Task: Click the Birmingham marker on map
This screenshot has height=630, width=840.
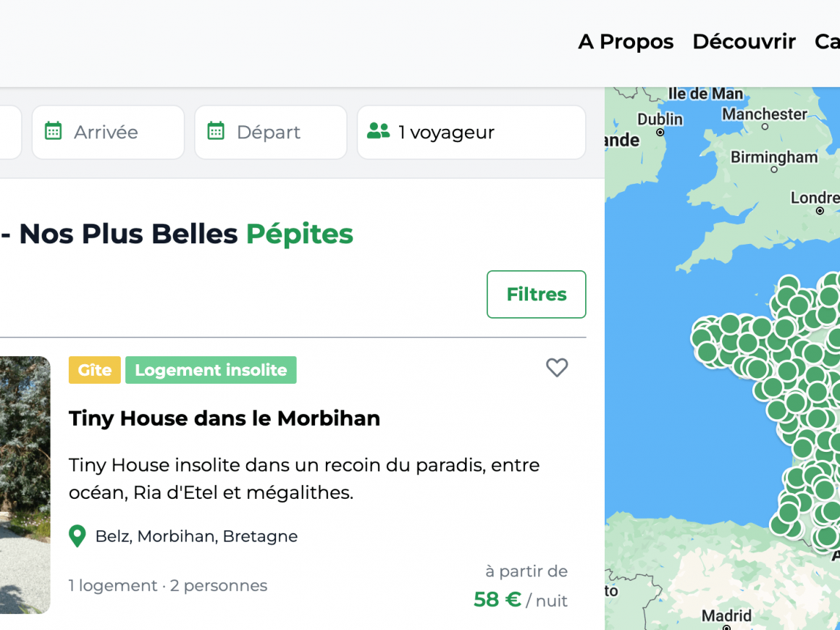Action: click(774, 170)
